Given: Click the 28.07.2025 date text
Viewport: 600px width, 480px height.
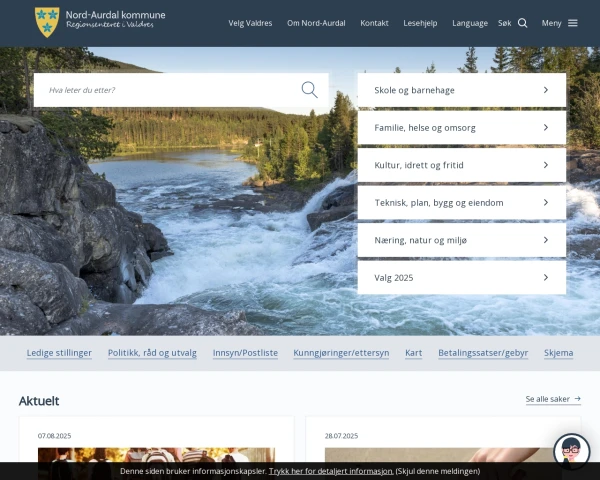Looking at the screenshot, I should (341, 436).
